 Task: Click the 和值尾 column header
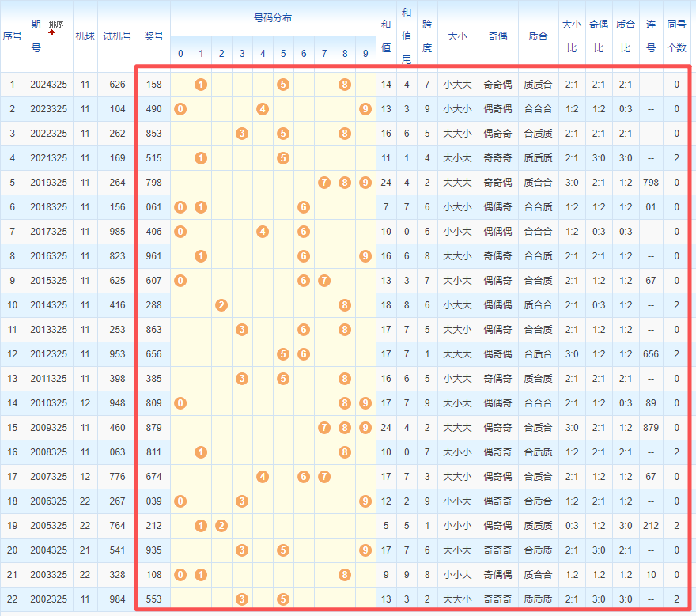(407, 36)
